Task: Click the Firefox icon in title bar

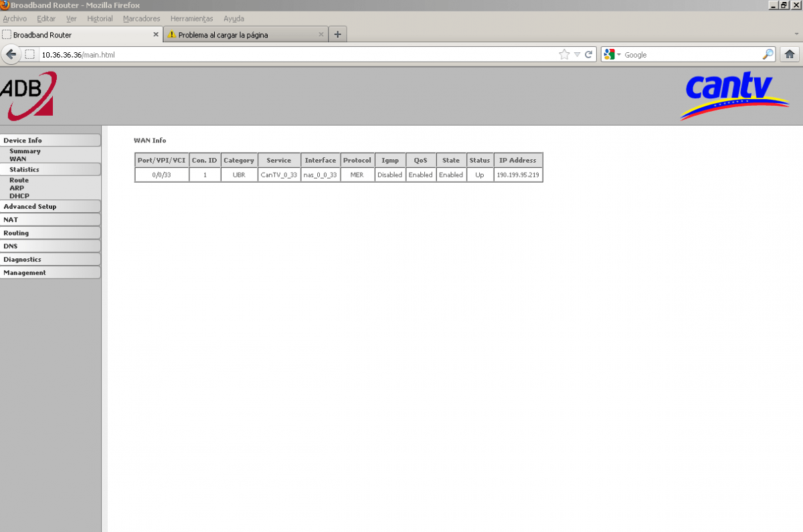Action: point(5,5)
